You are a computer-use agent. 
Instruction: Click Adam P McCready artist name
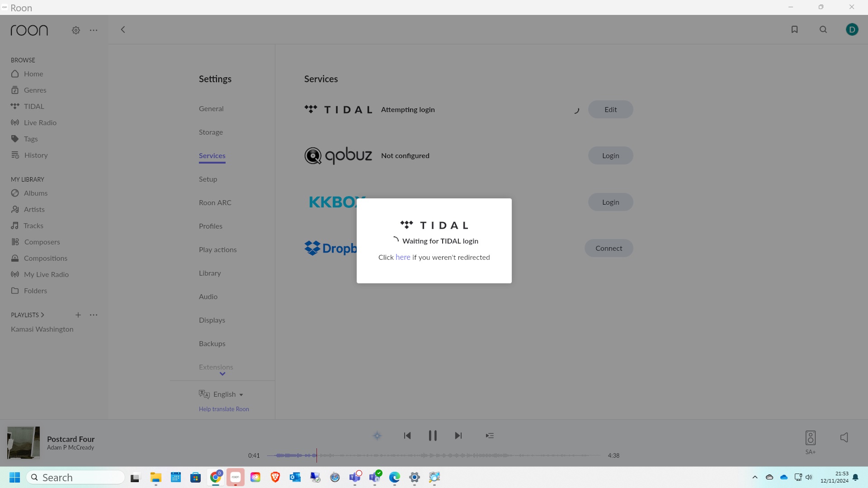(71, 447)
